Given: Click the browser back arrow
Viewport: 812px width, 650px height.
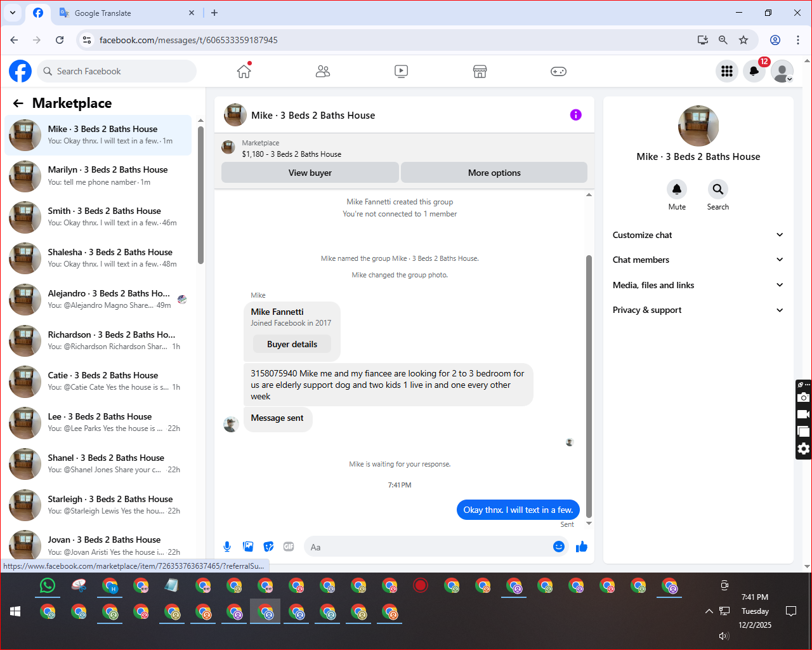Looking at the screenshot, I should pyautogui.click(x=14, y=40).
